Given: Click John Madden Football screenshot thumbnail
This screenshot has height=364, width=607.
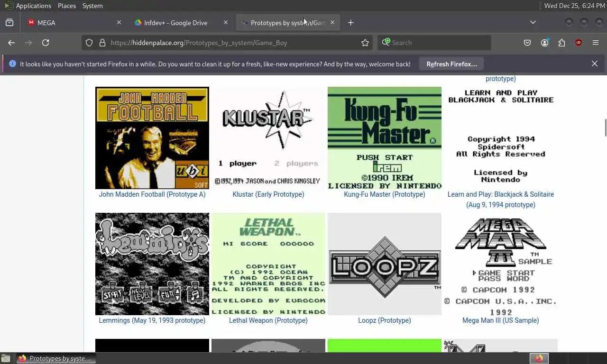Looking at the screenshot, I should [152, 138].
